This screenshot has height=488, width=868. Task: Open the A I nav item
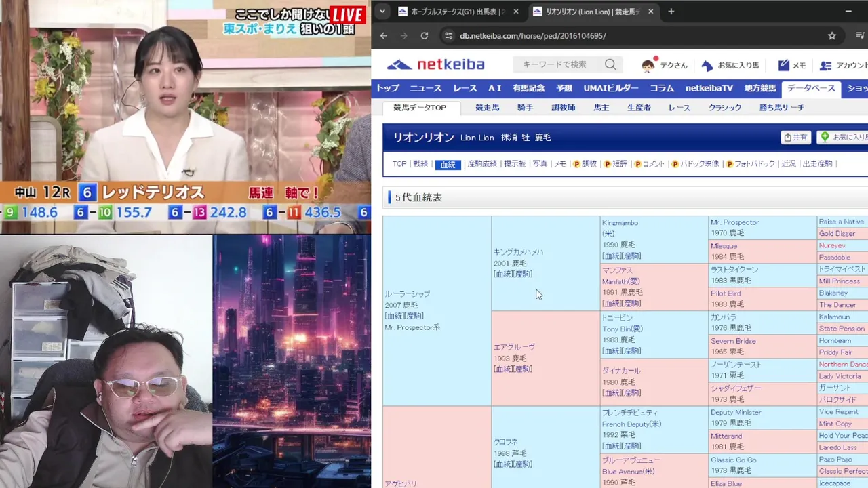[495, 88]
